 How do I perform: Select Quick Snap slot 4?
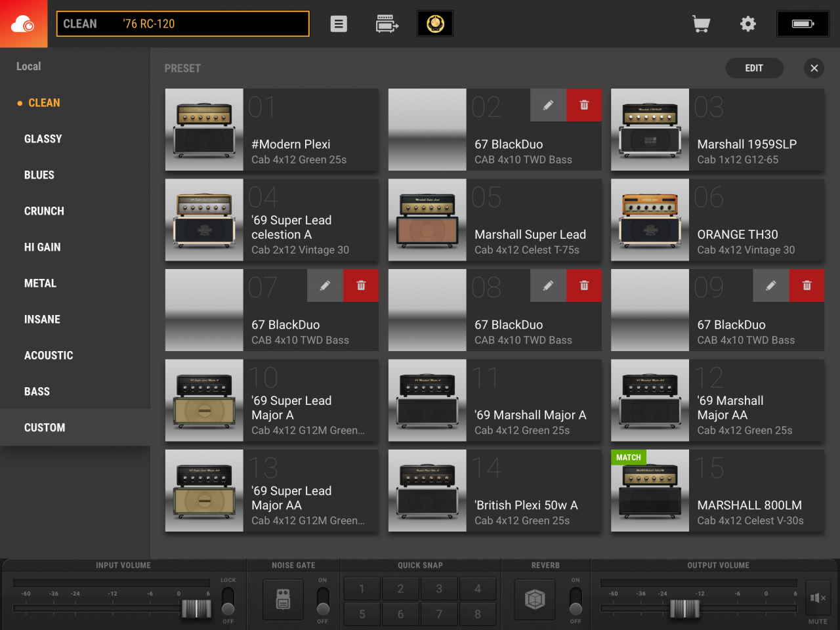[x=478, y=589]
